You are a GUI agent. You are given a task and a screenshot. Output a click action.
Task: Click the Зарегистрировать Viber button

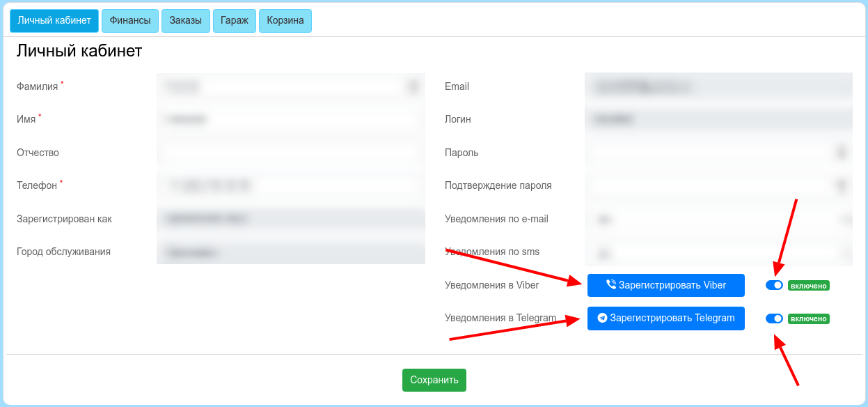coord(666,285)
